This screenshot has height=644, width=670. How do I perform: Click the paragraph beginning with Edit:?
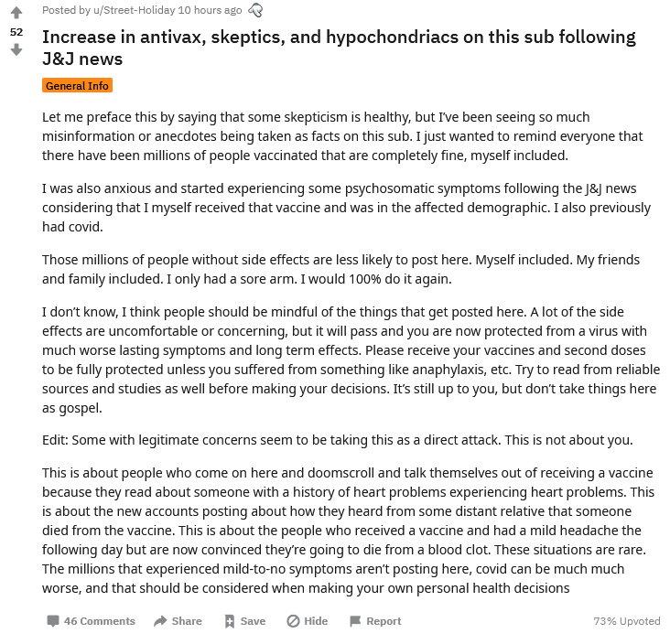point(337,440)
